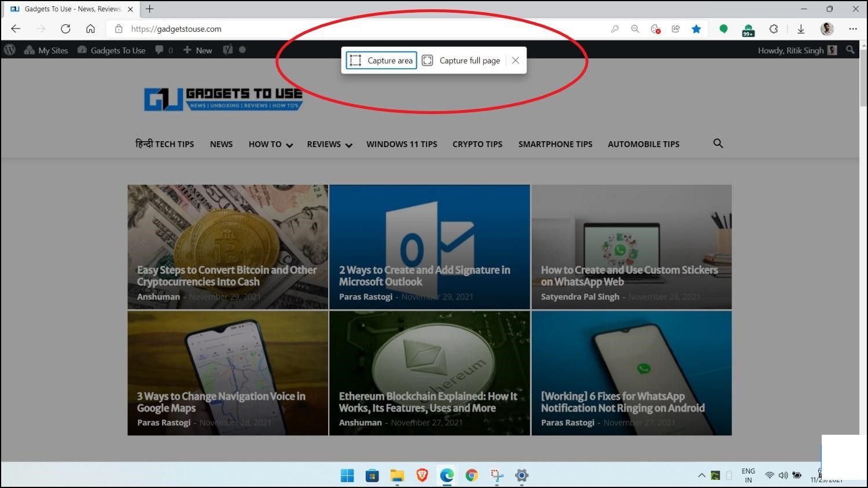Choose Capture full page
Image resolution: width=868 pixels, height=488 pixels.
coord(461,60)
